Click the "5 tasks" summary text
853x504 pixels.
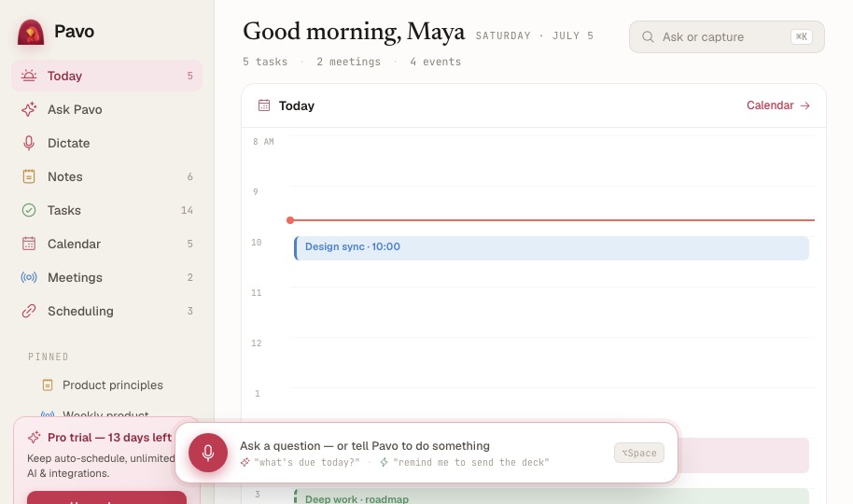point(265,62)
